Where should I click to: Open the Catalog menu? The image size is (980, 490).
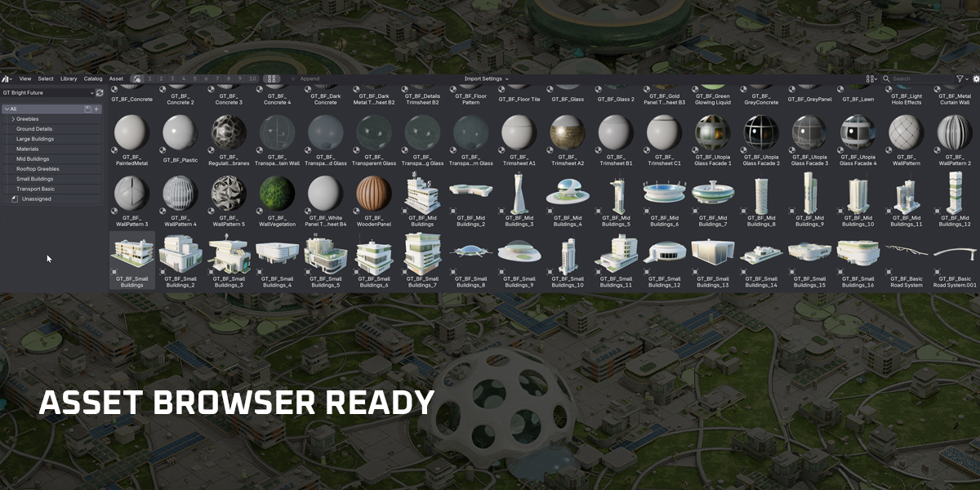click(x=93, y=78)
